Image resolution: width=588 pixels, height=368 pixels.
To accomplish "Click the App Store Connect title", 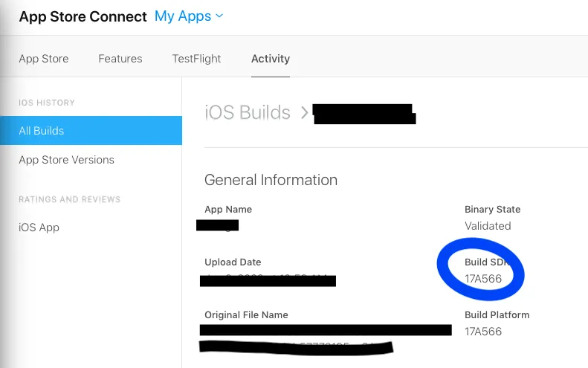I will (83, 17).
